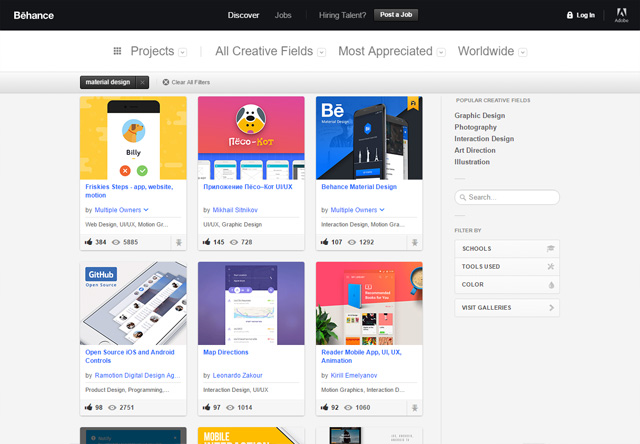Select Interaction Design creative field
Image resolution: width=640 pixels, height=444 pixels.
484,139
